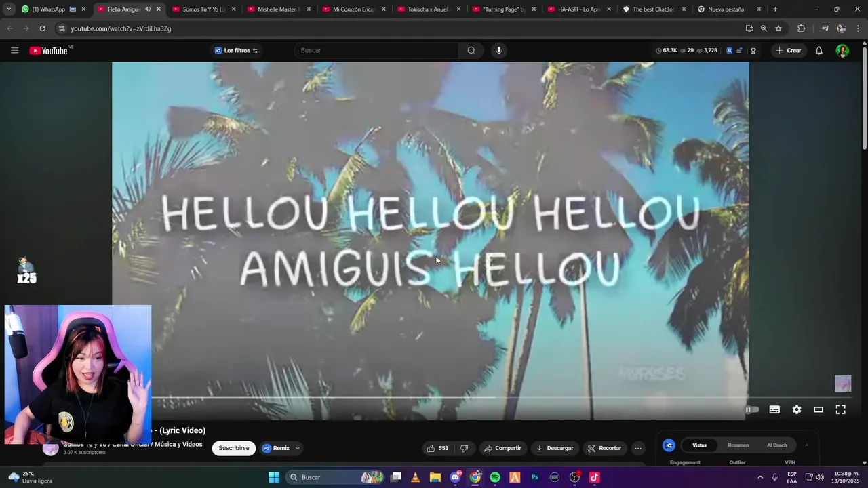868x488 pixels.
Task: Open Los filtros dropdown
Action: click(x=236, y=51)
